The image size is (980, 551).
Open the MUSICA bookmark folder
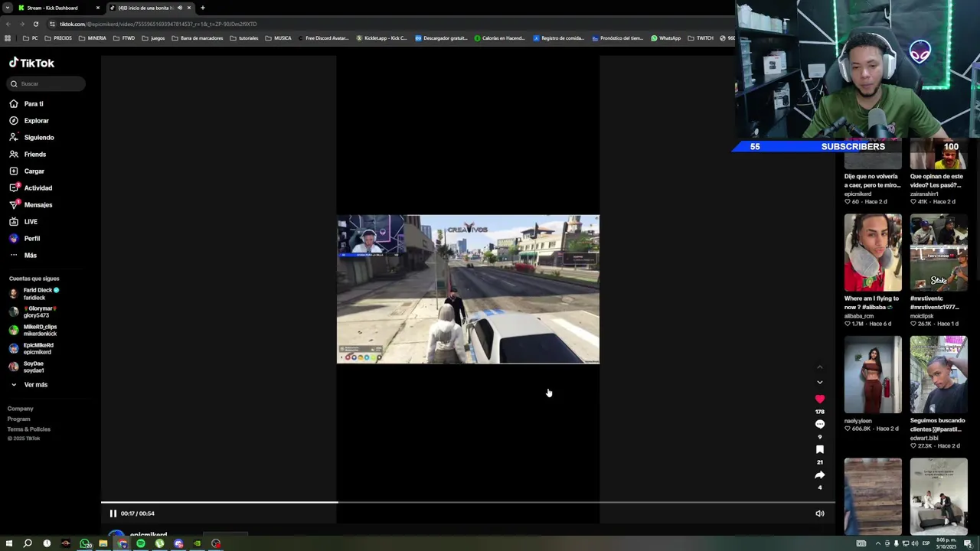coord(278,37)
